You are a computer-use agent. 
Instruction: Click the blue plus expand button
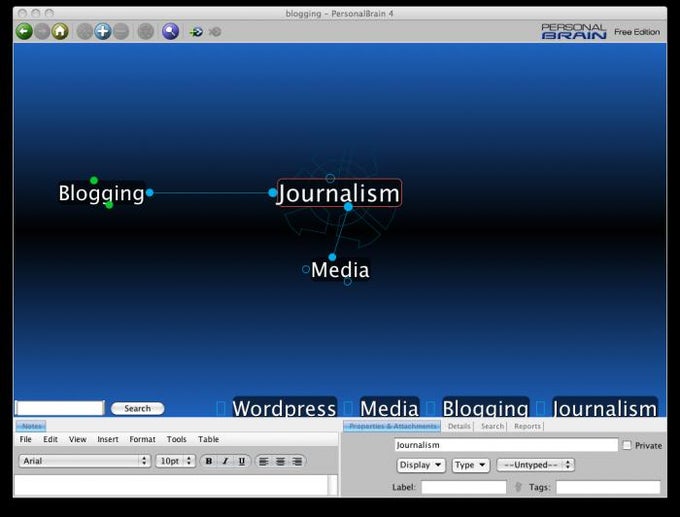[x=103, y=32]
